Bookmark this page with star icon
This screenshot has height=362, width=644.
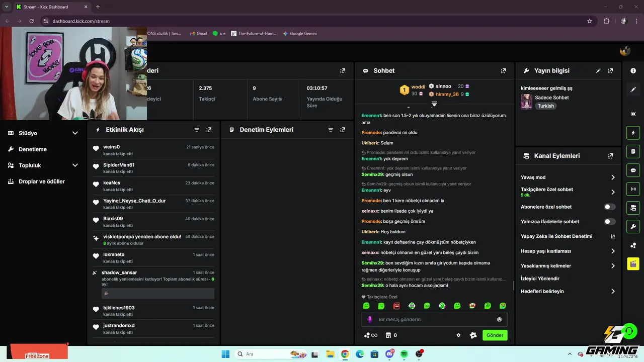590,21
